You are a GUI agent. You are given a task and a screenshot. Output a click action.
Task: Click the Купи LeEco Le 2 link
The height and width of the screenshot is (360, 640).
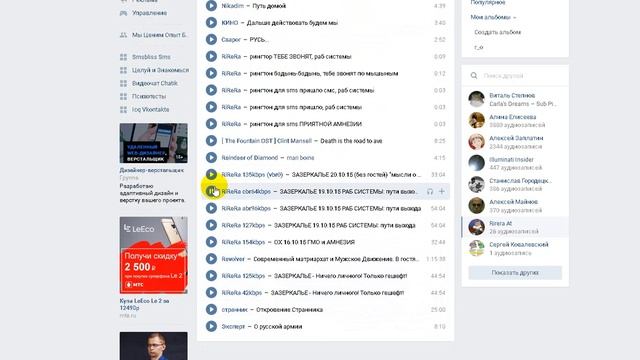coord(144,304)
